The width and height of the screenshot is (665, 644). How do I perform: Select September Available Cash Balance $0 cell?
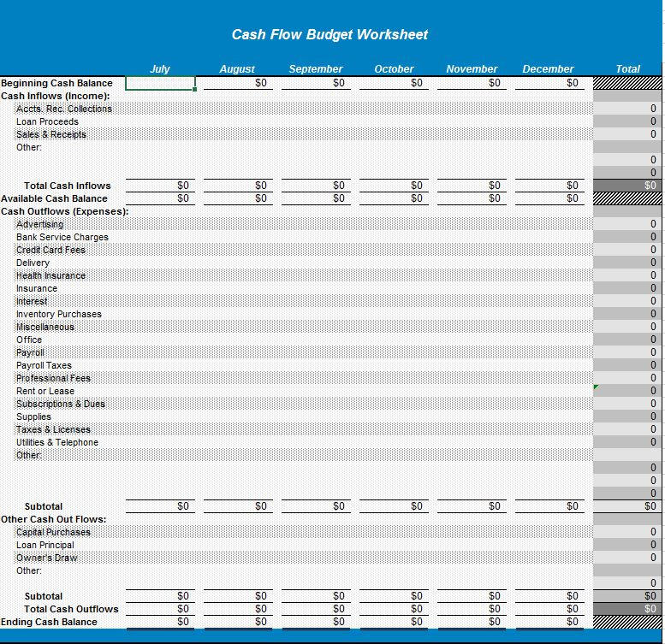click(x=316, y=198)
